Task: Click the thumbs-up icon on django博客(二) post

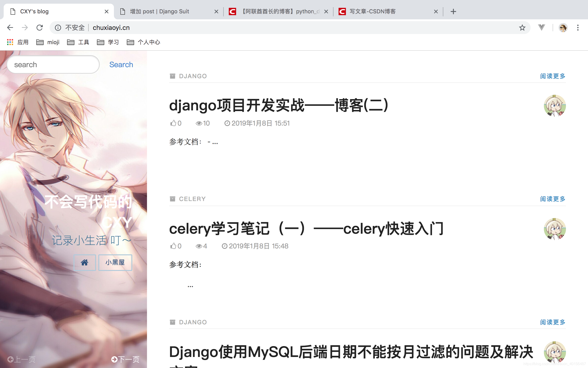Action: coord(173,123)
